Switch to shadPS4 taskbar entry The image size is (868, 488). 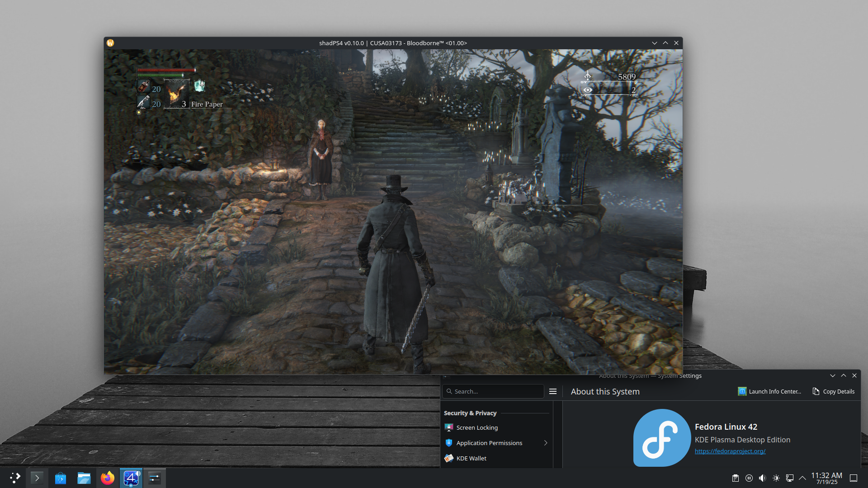[x=131, y=478]
